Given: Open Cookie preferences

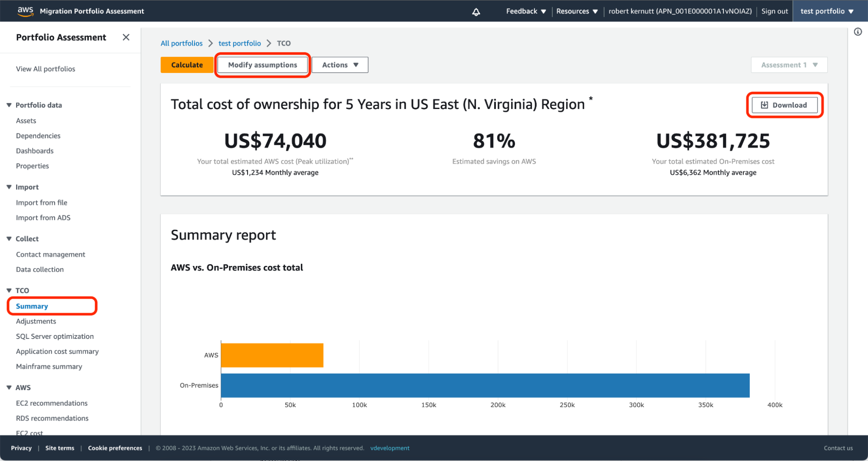Looking at the screenshot, I should click(115, 448).
